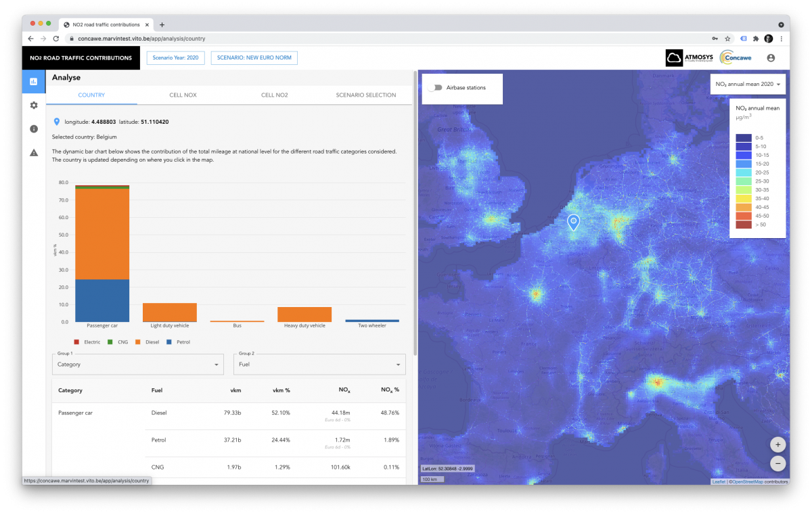
Task: Open the settings gear in sidebar
Action: [x=33, y=106]
